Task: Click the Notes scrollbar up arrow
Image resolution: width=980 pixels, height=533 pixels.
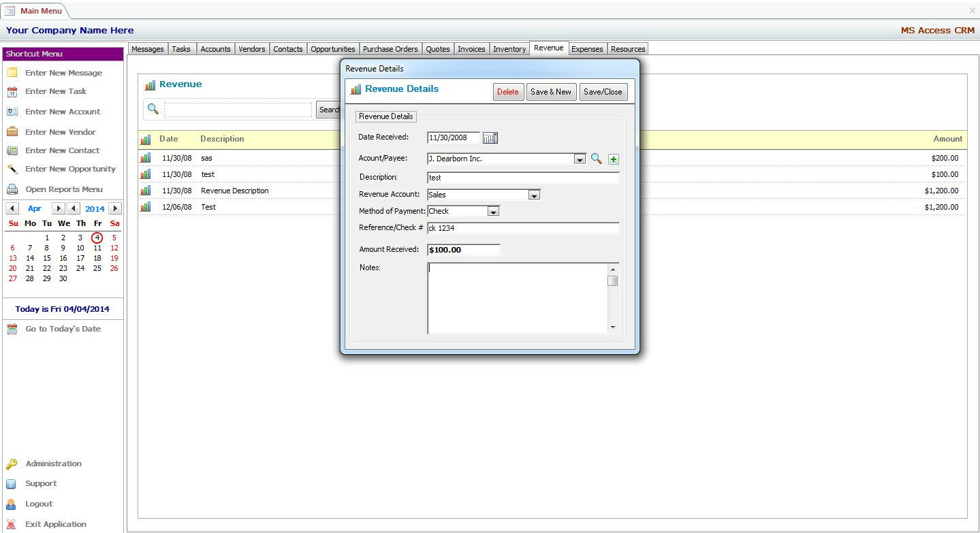Action: coord(613,270)
